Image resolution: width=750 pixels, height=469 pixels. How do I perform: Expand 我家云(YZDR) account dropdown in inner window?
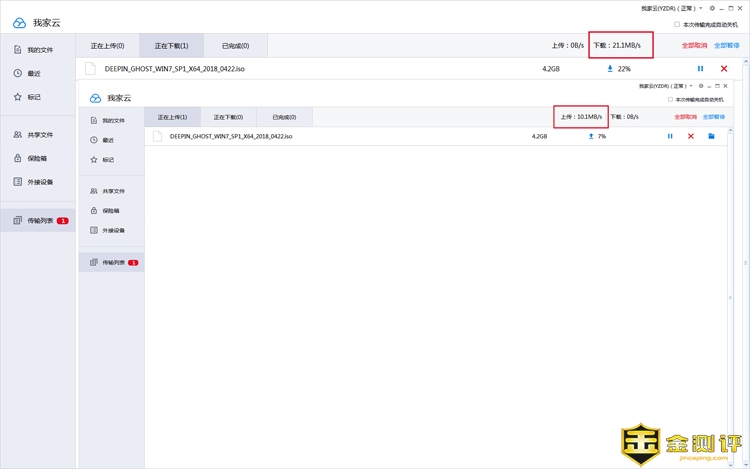coord(692,88)
